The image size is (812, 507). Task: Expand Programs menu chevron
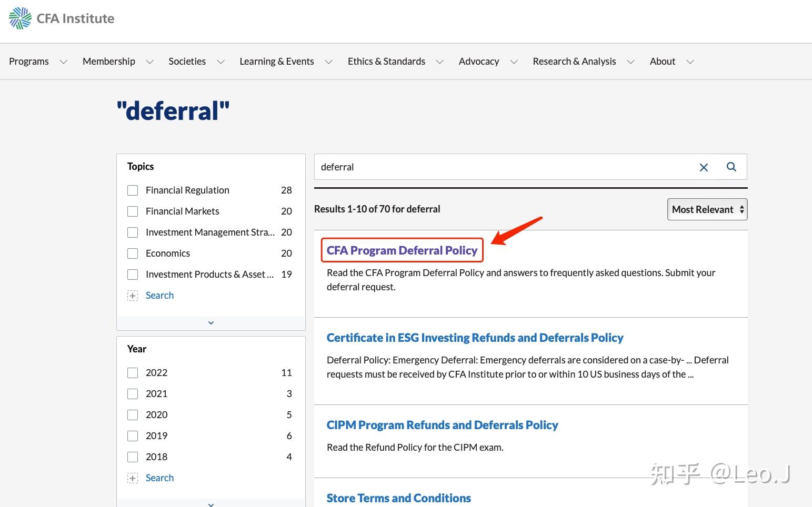64,62
